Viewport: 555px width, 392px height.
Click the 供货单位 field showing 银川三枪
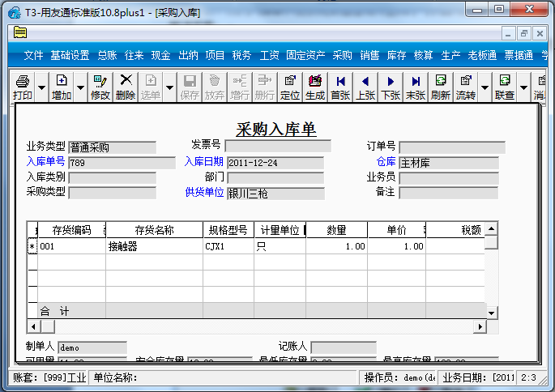point(275,194)
